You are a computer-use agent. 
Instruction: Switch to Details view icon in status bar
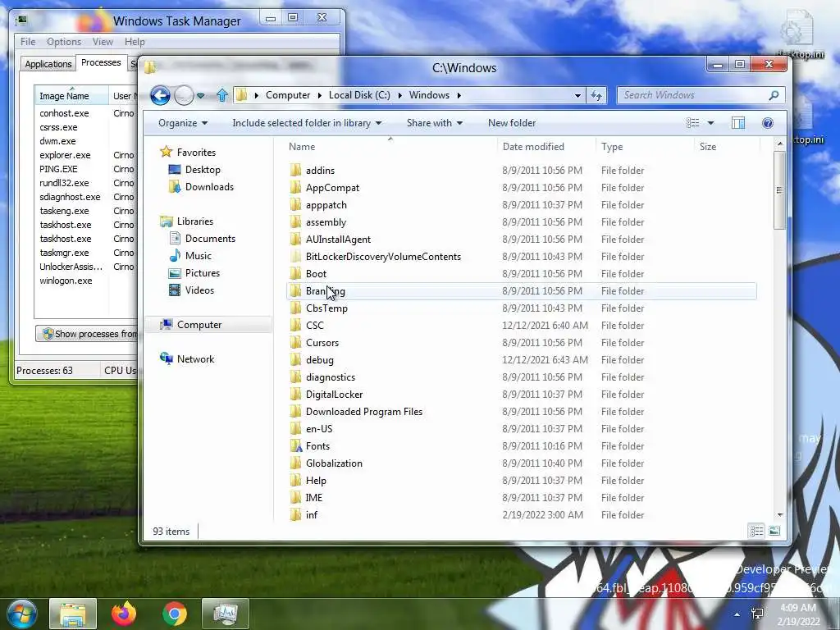(756, 531)
